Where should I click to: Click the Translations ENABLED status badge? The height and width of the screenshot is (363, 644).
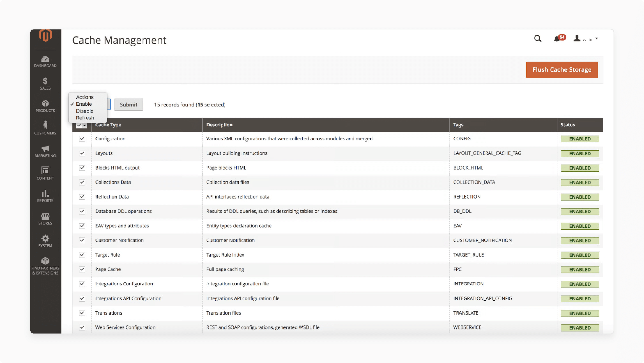[x=580, y=313]
